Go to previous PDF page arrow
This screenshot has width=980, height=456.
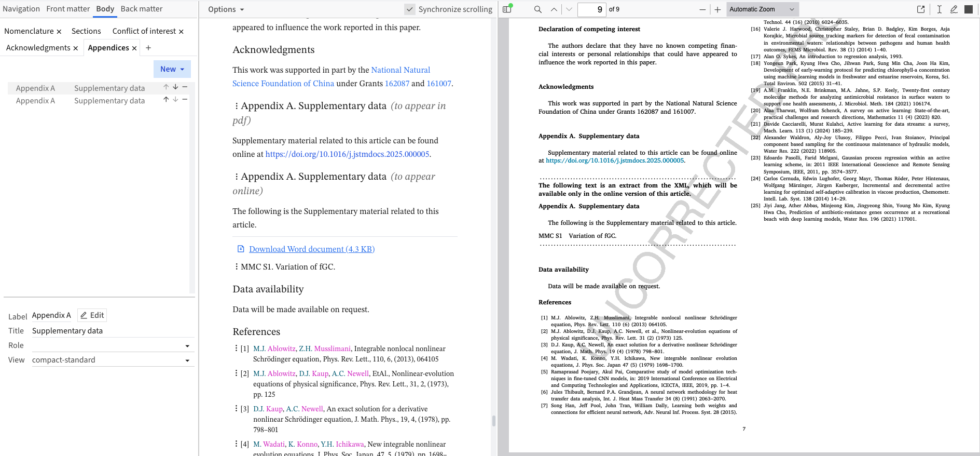pyautogui.click(x=554, y=9)
